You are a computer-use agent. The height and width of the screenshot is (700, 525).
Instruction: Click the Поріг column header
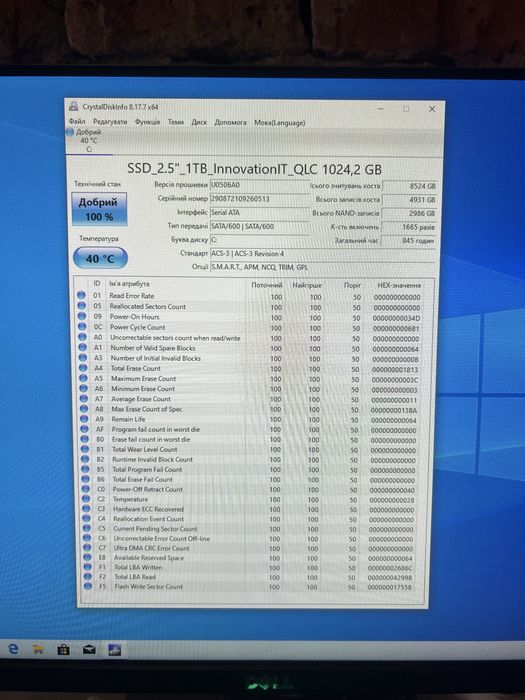click(352, 285)
